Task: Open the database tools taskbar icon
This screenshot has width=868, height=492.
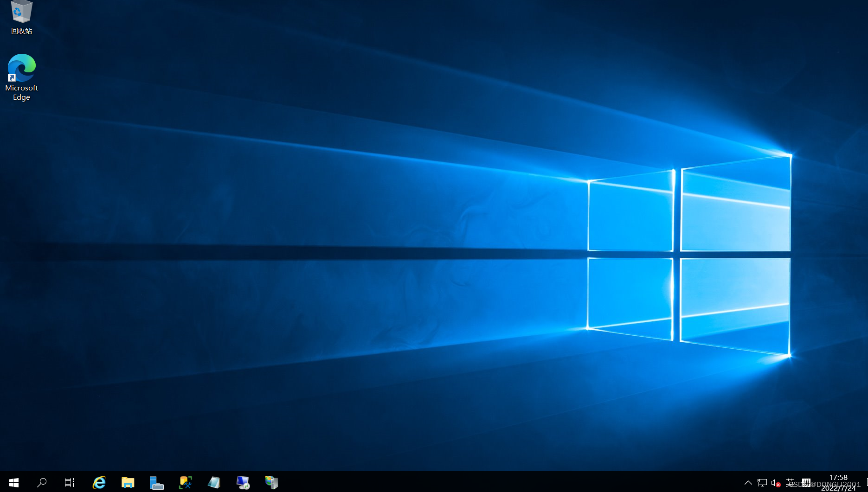Action: (185, 482)
